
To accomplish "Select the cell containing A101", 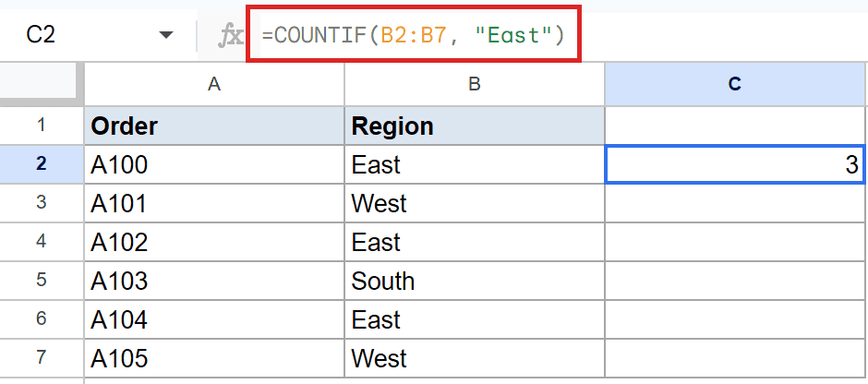I will click(214, 203).
